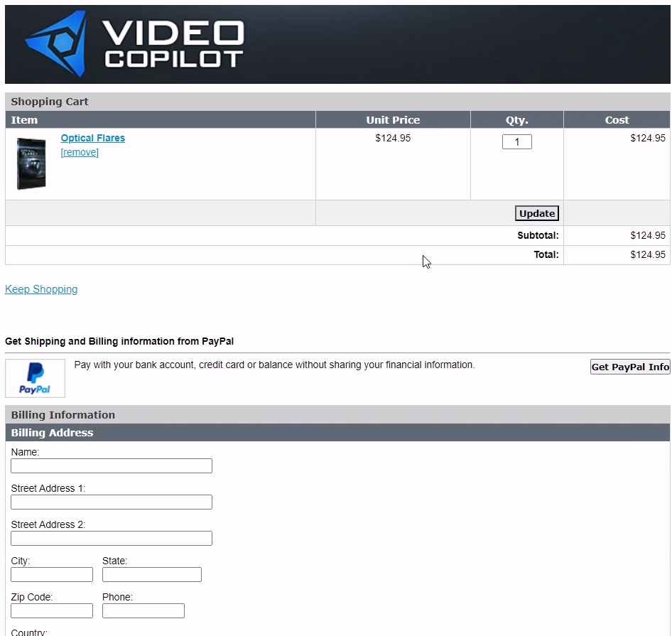The image size is (672, 636).
Task: Click the Qty. column header
Action: 517,119
